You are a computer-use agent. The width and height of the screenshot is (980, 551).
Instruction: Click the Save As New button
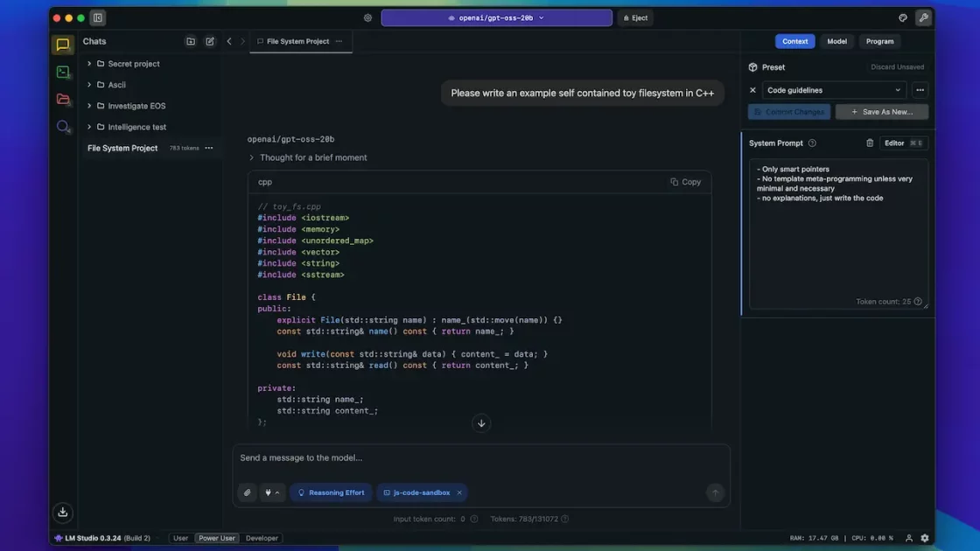pos(881,112)
